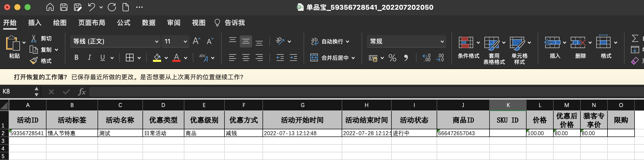Apply the yellow fill color bucket
The height and width of the screenshot is (160, 644).
click(x=157, y=58)
